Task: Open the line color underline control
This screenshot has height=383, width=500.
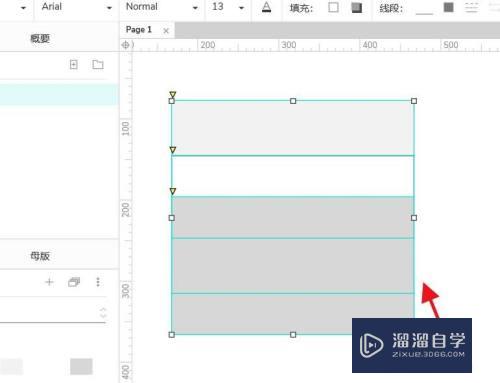Action: tap(424, 8)
